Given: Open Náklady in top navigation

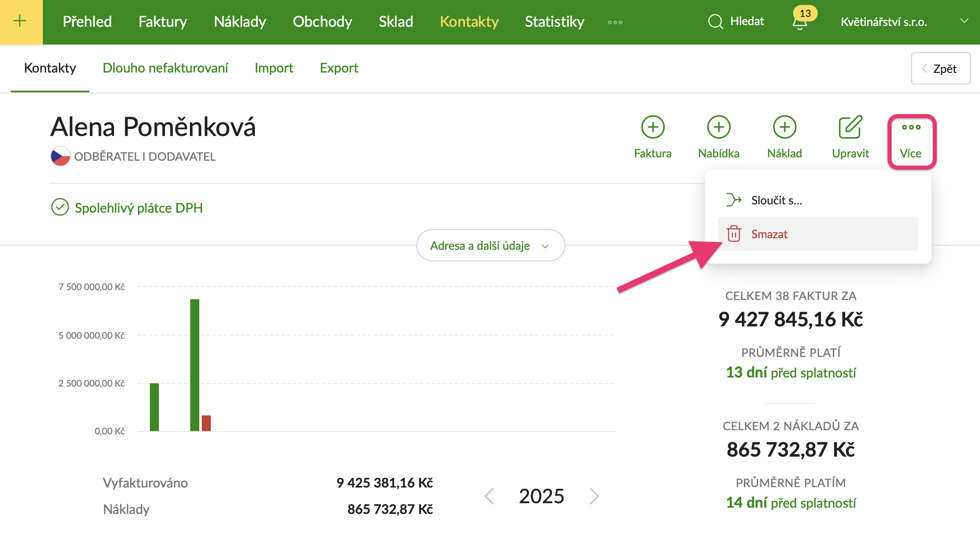Looking at the screenshot, I should 240,22.
